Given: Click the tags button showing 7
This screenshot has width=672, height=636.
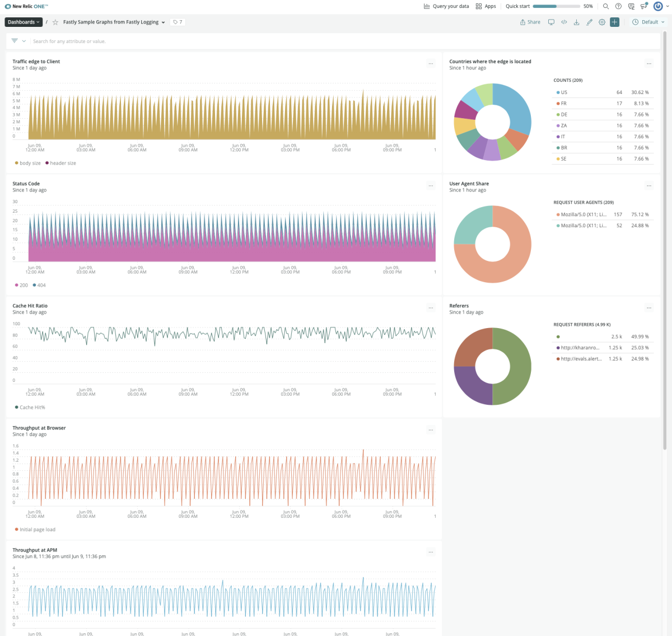Looking at the screenshot, I should coord(178,22).
